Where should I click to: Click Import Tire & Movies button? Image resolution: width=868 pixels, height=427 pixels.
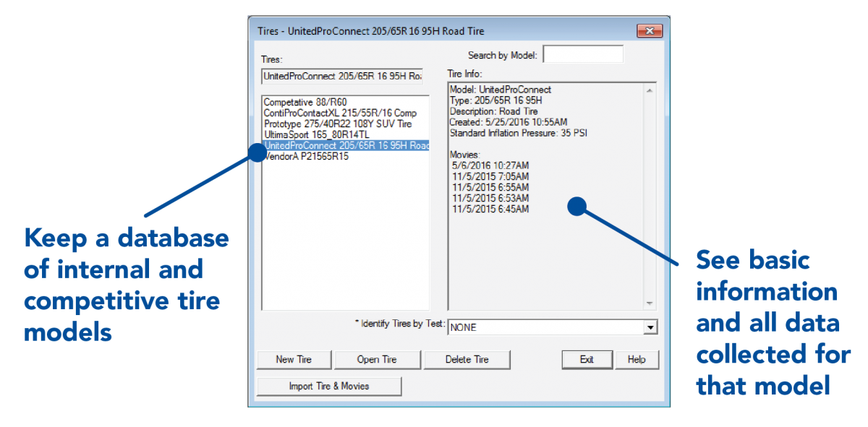[329, 387]
